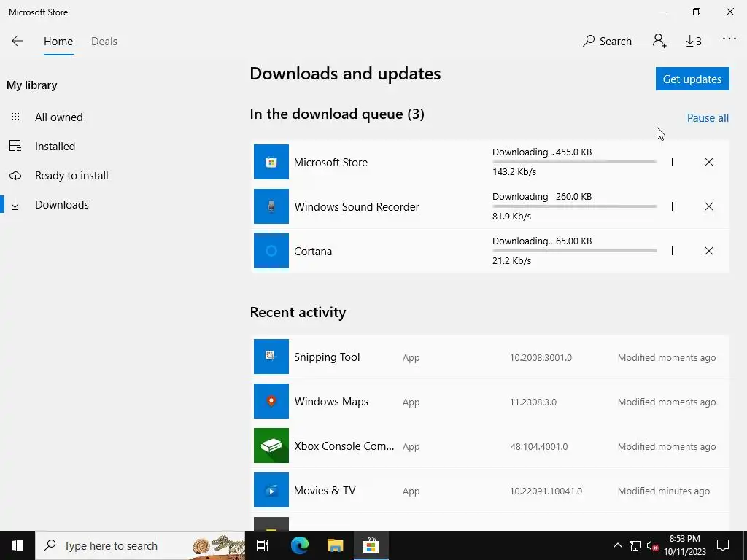Click 'Modified minutes ago' text

664,491
